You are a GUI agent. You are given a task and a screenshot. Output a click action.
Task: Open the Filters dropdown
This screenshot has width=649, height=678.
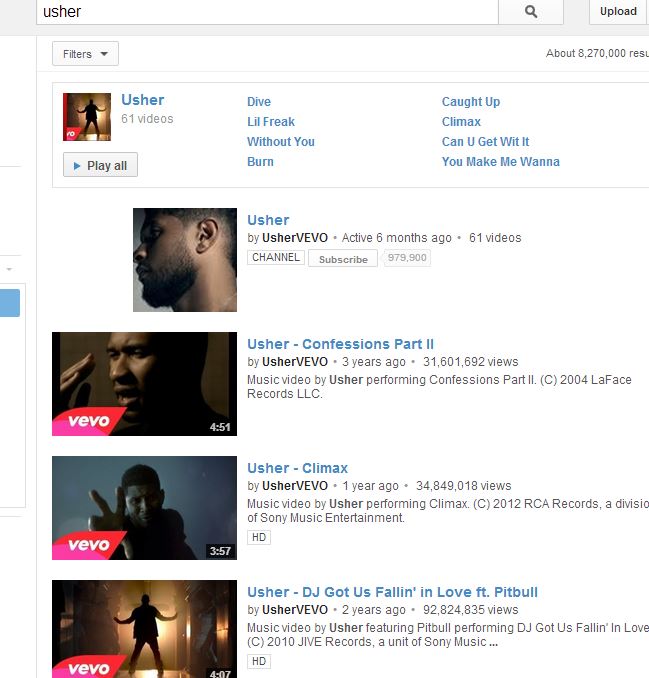tap(85, 54)
